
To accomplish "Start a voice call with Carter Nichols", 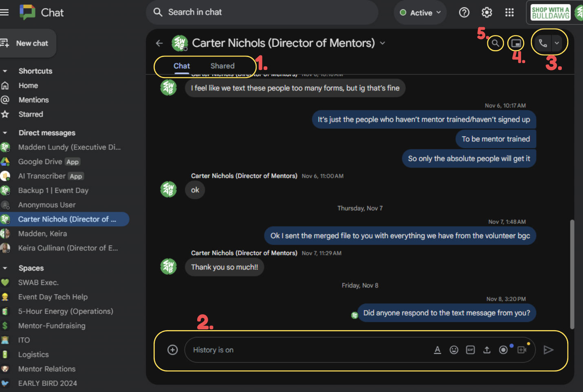I will (543, 42).
